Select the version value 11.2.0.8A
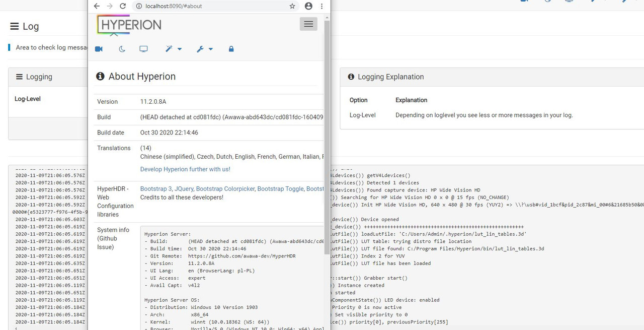 pyautogui.click(x=153, y=102)
